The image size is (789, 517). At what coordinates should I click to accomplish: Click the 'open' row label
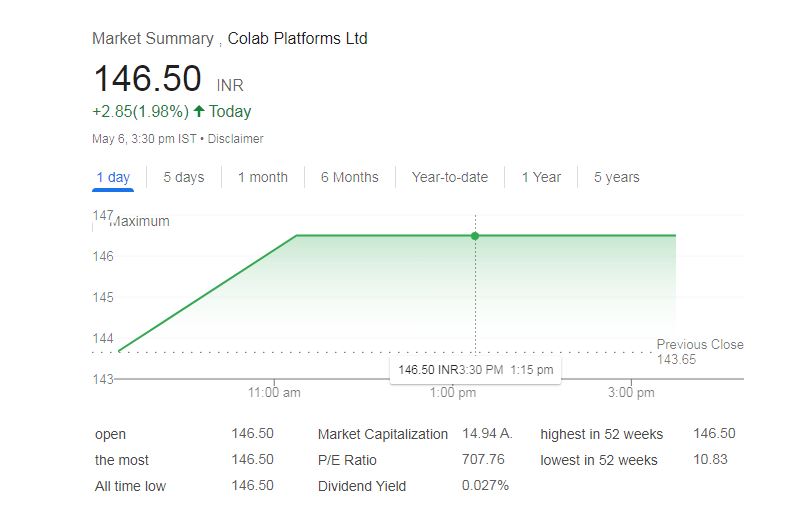[110, 434]
